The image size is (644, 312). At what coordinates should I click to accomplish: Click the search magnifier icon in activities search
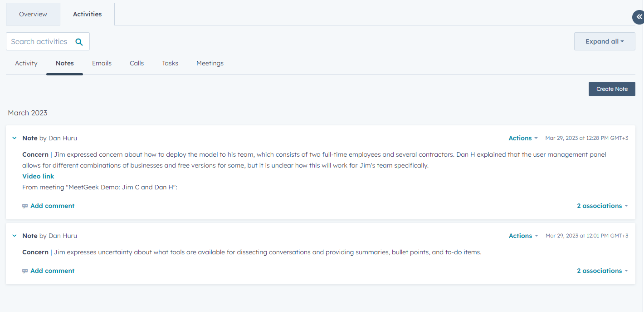(79, 41)
